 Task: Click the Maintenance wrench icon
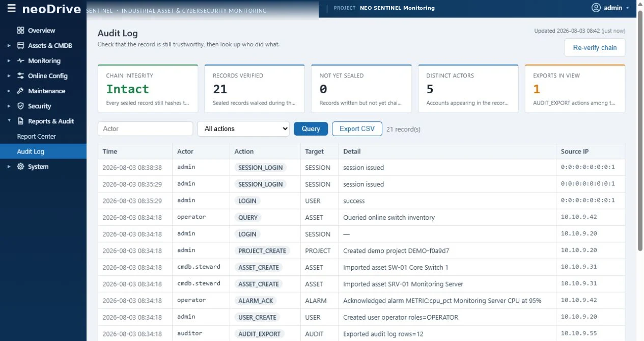point(20,91)
